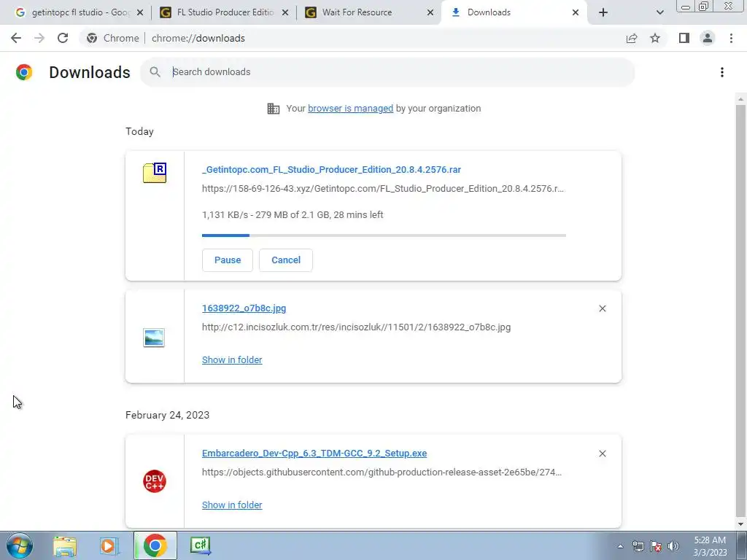The height and width of the screenshot is (560, 747).
Task: Close the FL Studio Producer Edition tab
Action: (x=285, y=12)
